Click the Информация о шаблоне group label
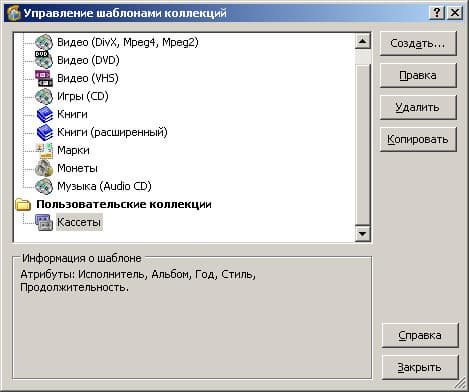469x392 pixels. click(x=82, y=258)
